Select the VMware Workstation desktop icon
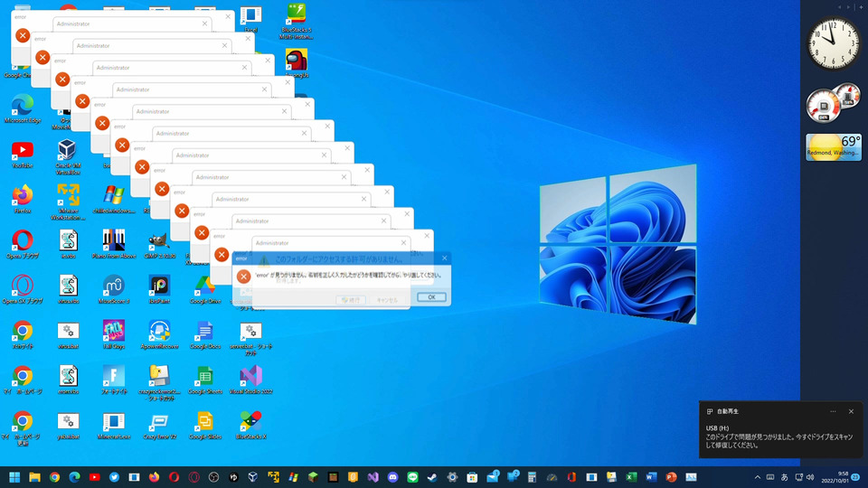Image resolution: width=868 pixels, height=488 pixels. (68, 202)
